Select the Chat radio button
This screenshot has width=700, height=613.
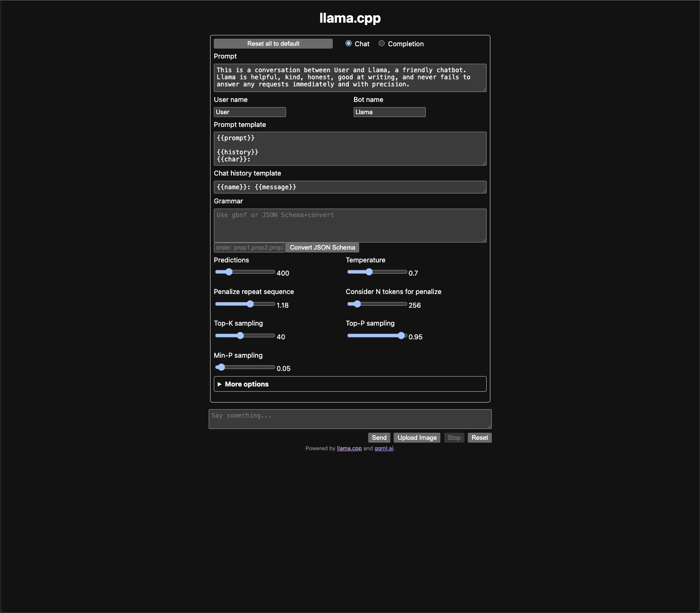pyautogui.click(x=348, y=43)
